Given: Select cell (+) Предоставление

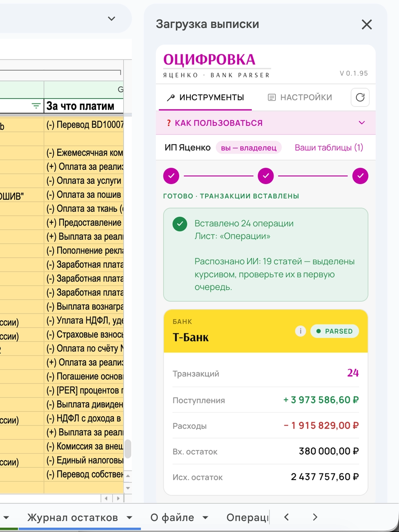Looking at the screenshot, I should pos(84,223).
